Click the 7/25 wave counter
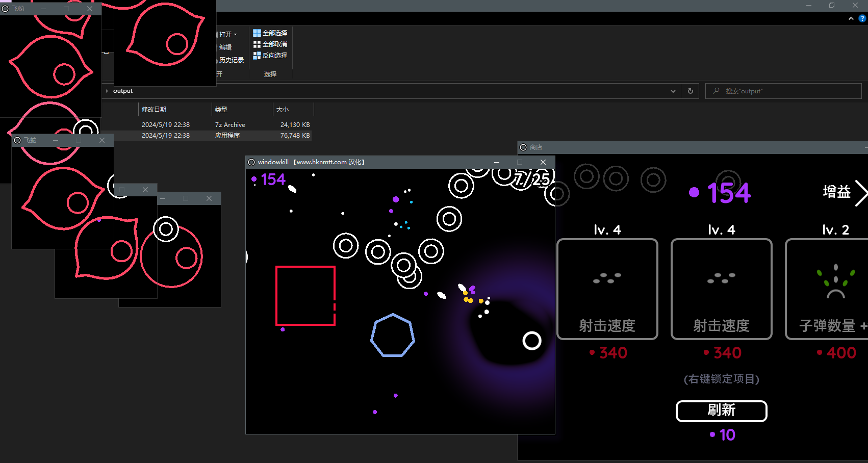Viewport: 868px width, 463px height. click(x=532, y=179)
